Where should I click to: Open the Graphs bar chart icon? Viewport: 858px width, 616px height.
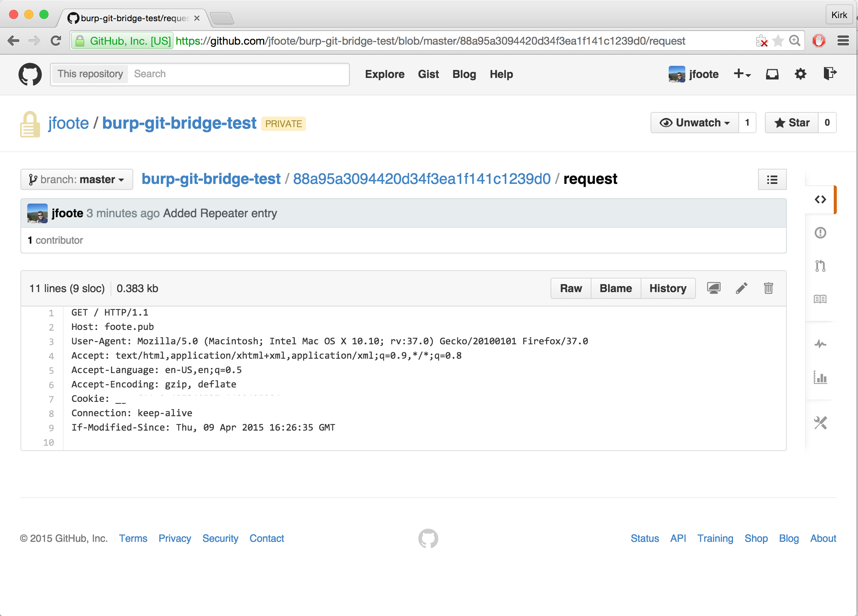[x=820, y=377]
